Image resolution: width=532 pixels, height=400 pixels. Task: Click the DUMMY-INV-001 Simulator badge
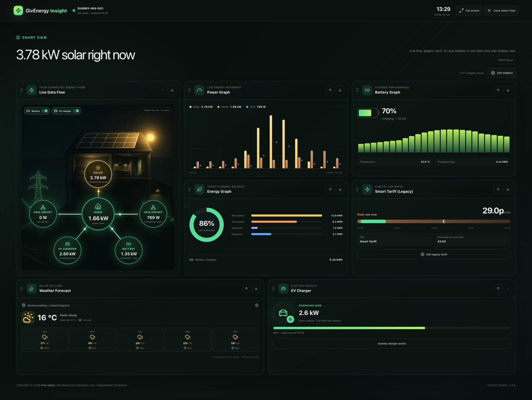[157, 110]
